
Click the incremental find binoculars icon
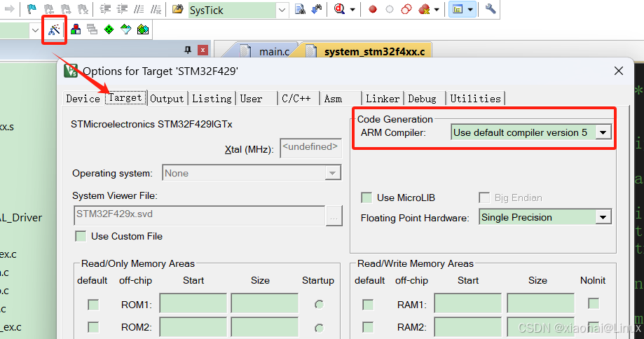click(x=317, y=9)
